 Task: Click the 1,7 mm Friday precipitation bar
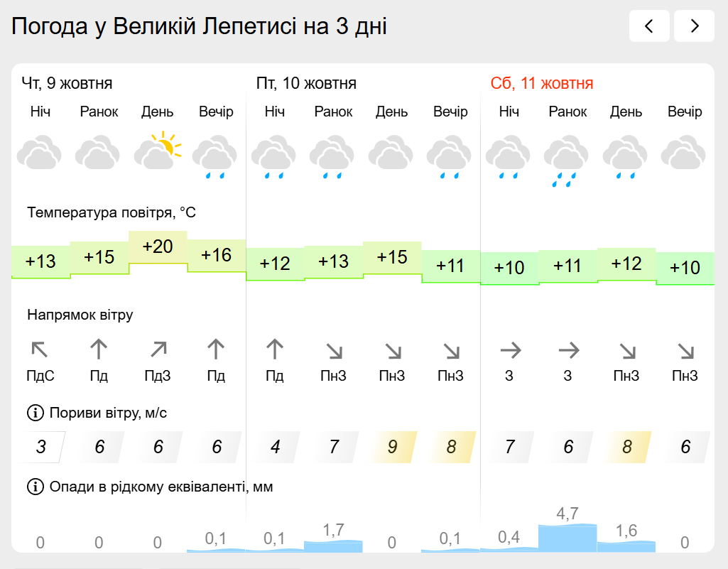(333, 545)
